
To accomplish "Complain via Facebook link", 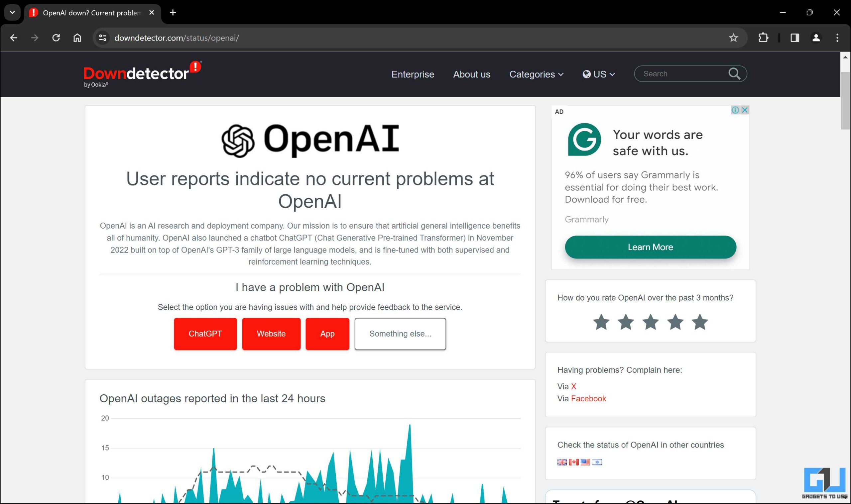I will (588, 399).
